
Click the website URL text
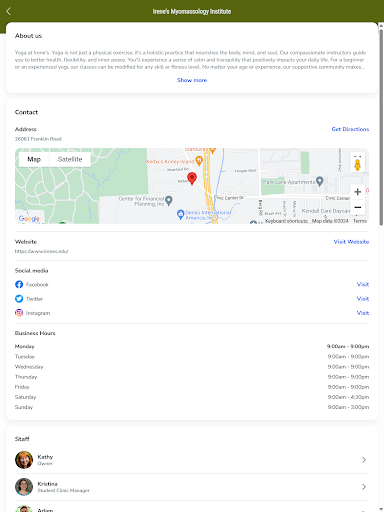(x=42, y=251)
